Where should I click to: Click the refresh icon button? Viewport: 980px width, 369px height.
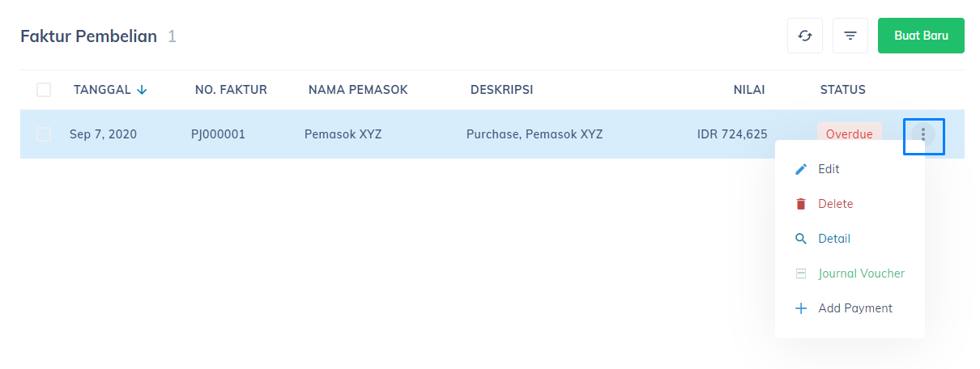805,36
